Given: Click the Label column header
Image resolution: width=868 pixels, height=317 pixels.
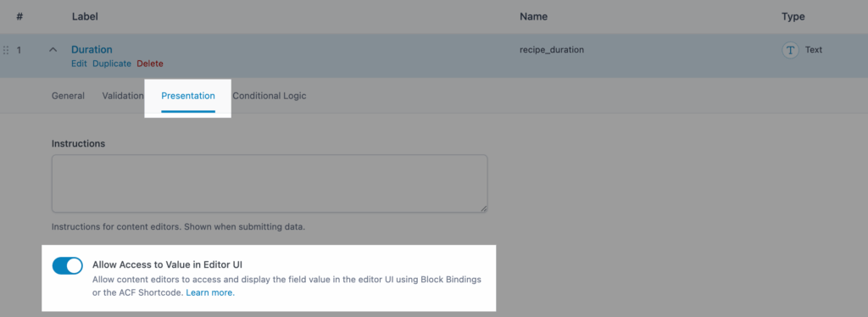Looking at the screenshot, I should [85, 17].
